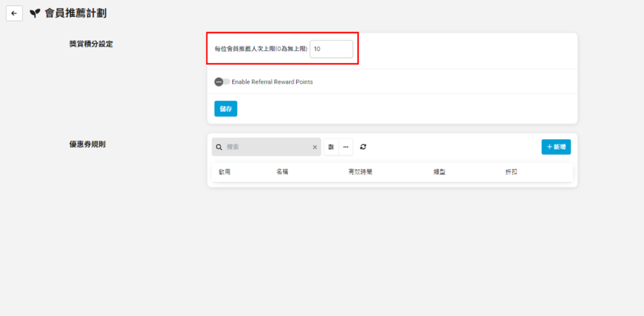
Task: Refresh the coupon rules list
Action: point(364,147)
